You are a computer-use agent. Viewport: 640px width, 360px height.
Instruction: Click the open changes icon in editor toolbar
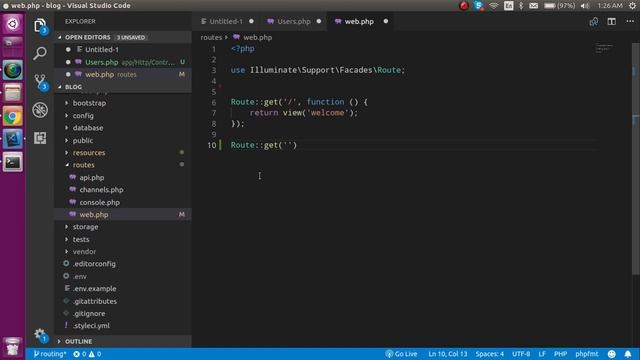tap(594, 21)
